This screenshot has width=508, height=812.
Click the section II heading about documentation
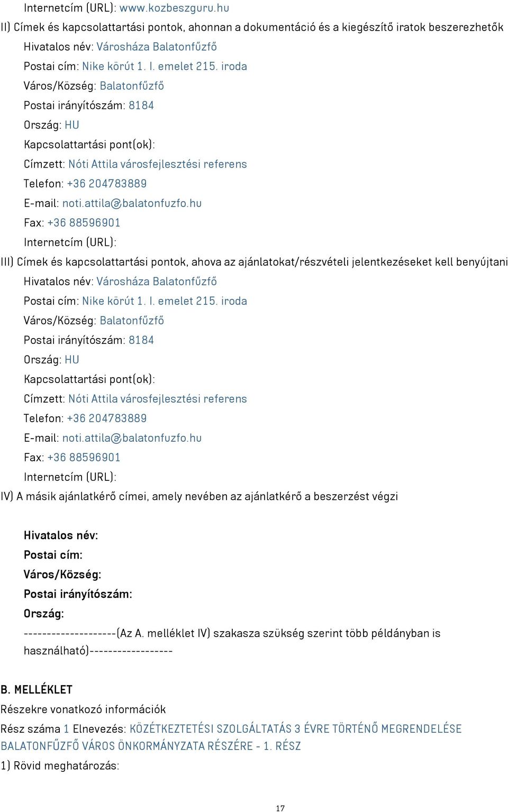pos(252,27)
